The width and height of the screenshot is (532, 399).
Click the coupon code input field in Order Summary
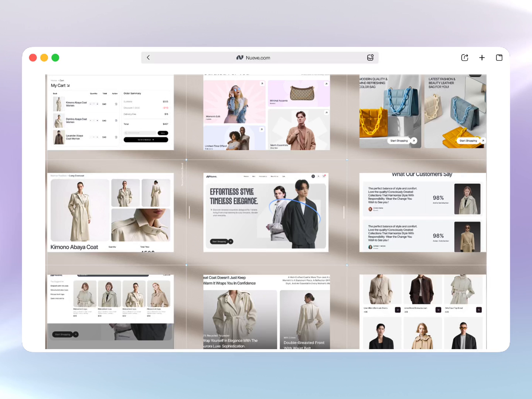click(140, 133)
